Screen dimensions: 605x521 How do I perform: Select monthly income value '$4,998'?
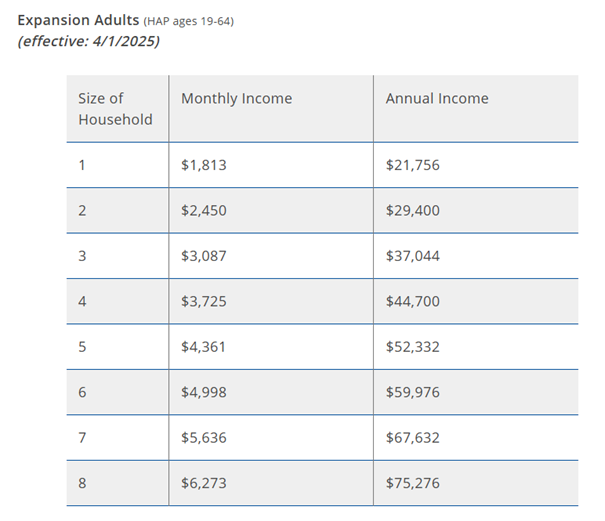point(204,392)
